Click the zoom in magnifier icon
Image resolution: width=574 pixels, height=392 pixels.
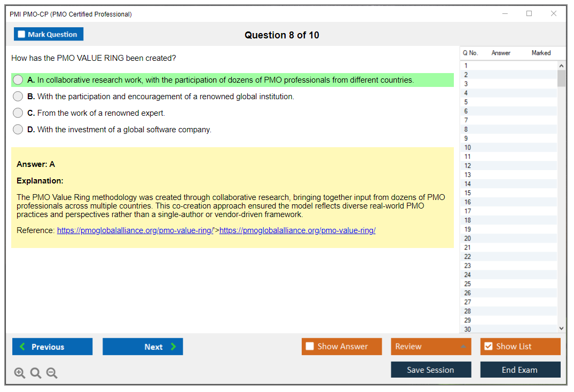pos(20,373)
